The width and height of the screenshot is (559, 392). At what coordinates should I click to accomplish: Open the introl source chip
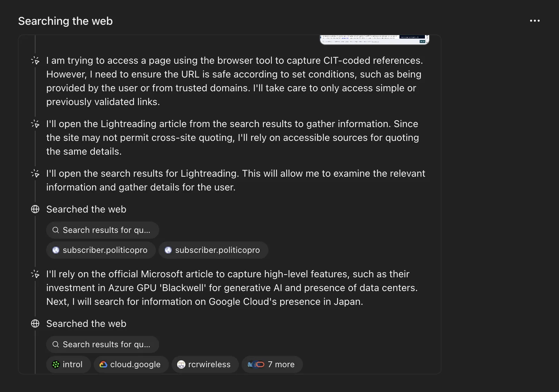[x=68, y=364]
